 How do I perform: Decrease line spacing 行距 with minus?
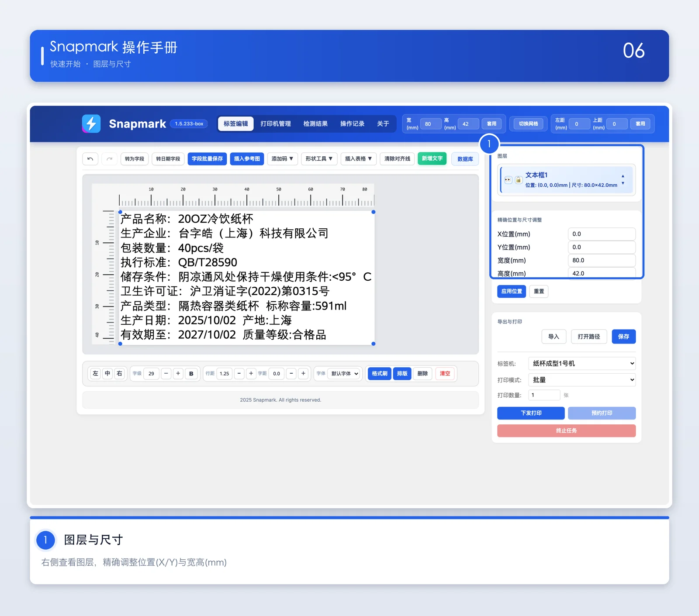tap(239, 374)
